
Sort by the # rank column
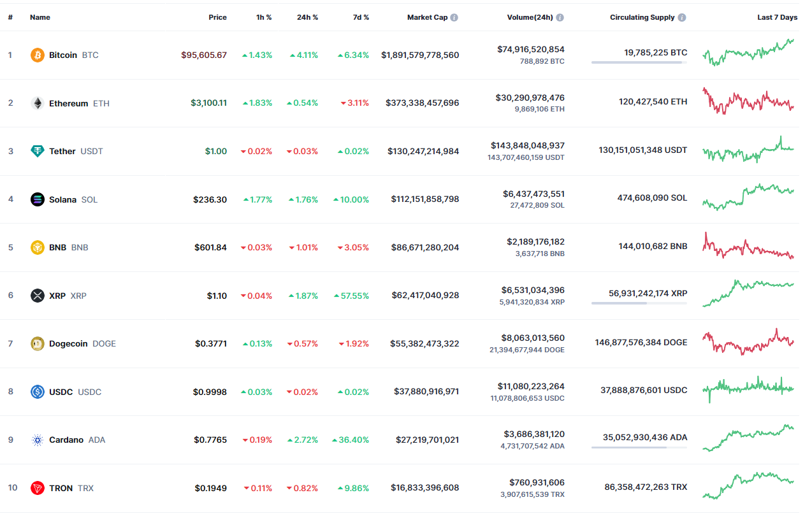pyautogui.click(x=10, y=18)
